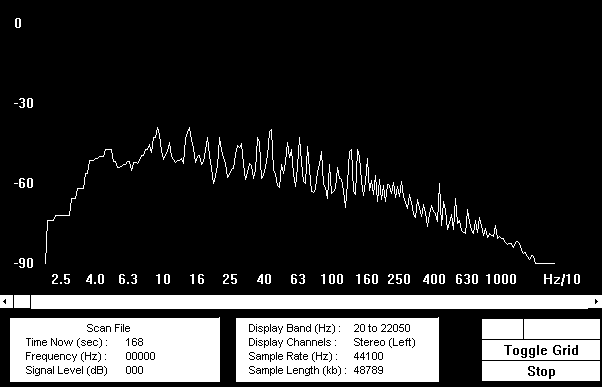
Task: Click the -90 dB axis label
Action: click(x=23, y=263)
